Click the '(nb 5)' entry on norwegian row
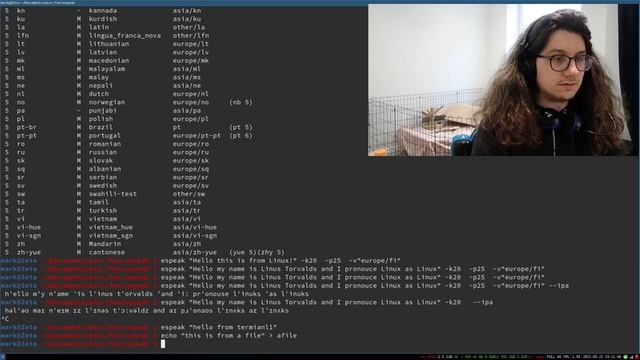The height and width of the screenshot is (360, 640). (x=241, y=102)
